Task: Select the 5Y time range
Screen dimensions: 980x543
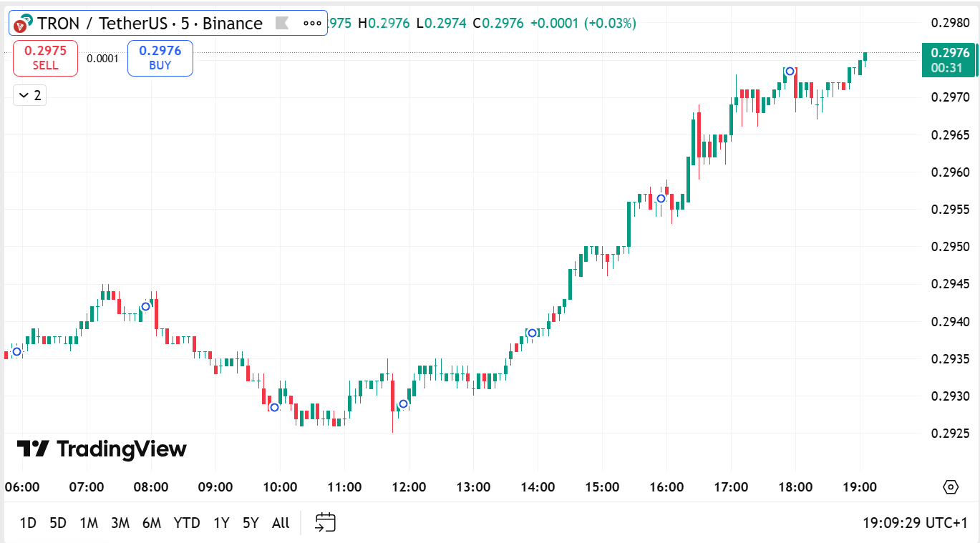Action: click(250, 523)
